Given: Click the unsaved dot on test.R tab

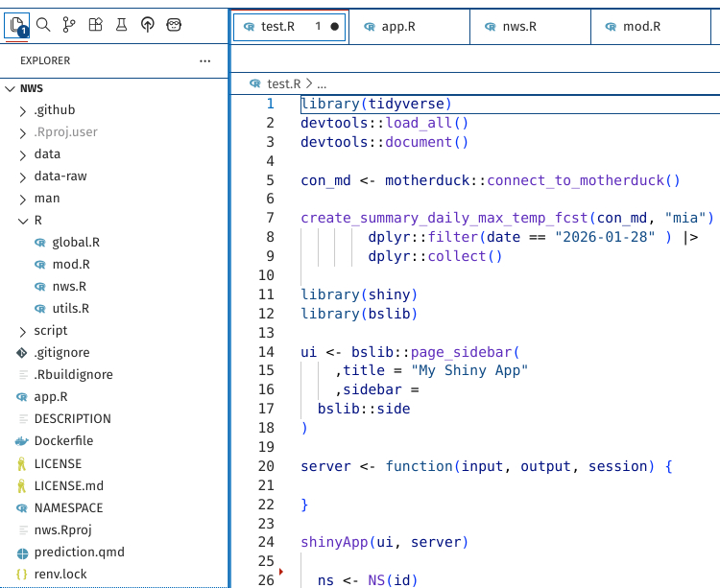Looking at the screenshot, I should pyautogui.click(x=334, y=27).
